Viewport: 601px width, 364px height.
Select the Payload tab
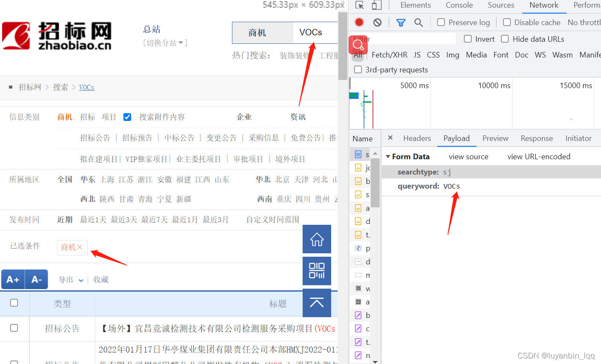tap(456, 138)
